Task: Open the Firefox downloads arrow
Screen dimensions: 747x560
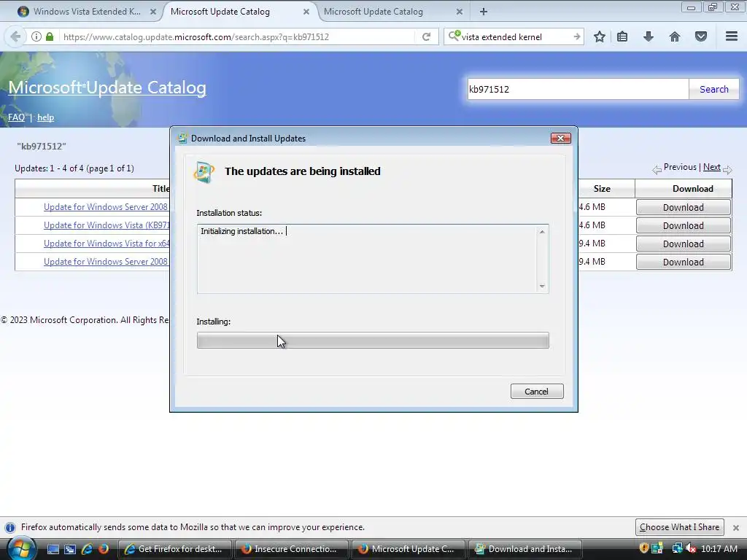Action: coord(649,36)
